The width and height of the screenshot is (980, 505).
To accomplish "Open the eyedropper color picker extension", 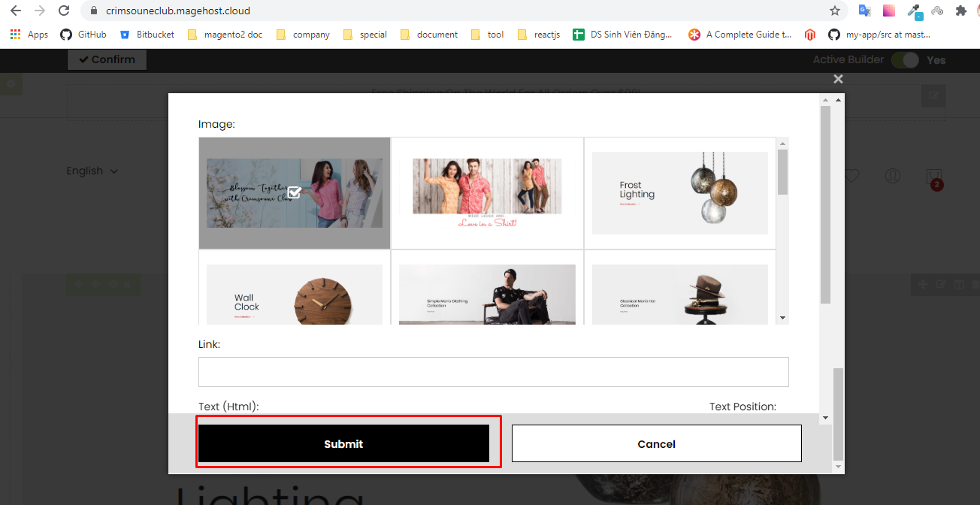I will (x=914, y=11).
